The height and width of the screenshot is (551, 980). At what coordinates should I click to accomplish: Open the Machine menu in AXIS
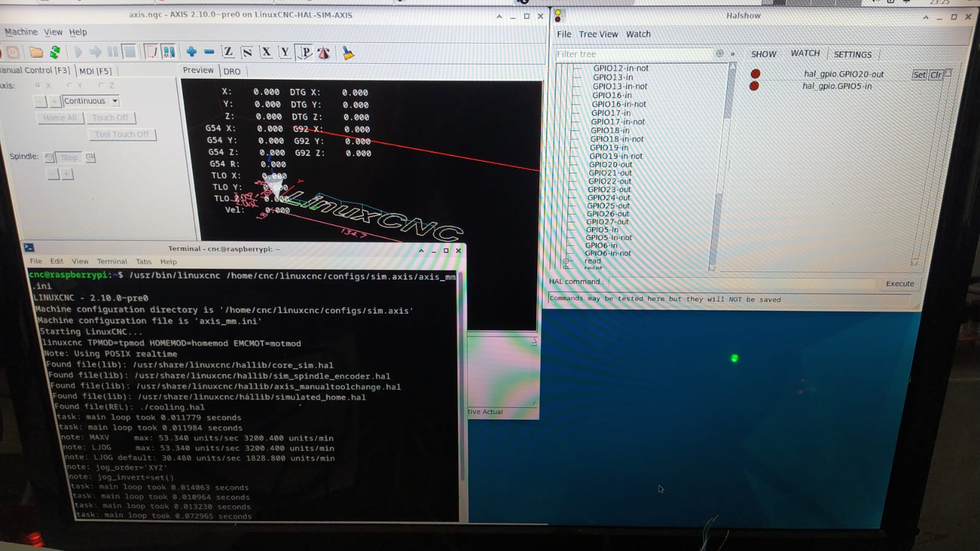point(21,32)
